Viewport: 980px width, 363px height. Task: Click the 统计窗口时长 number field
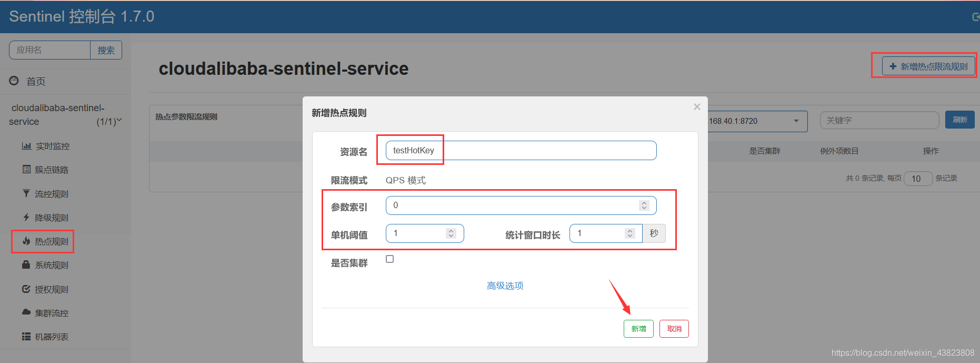click(606, 233)
